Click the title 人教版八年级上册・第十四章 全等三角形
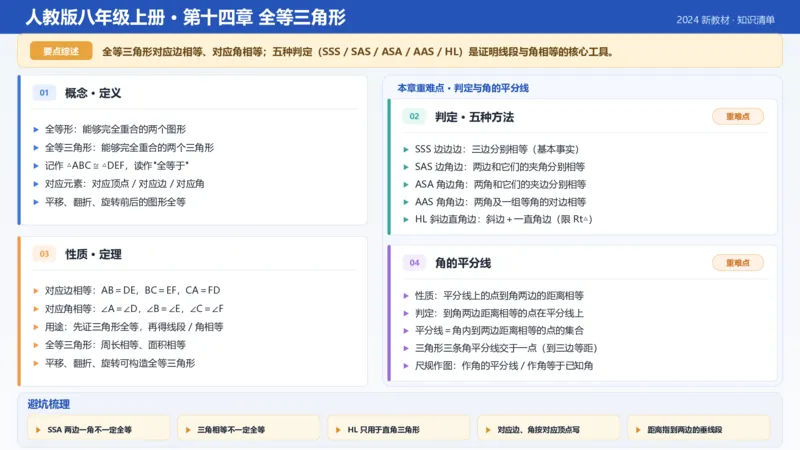Screen dimensions: 800x450 186,17
